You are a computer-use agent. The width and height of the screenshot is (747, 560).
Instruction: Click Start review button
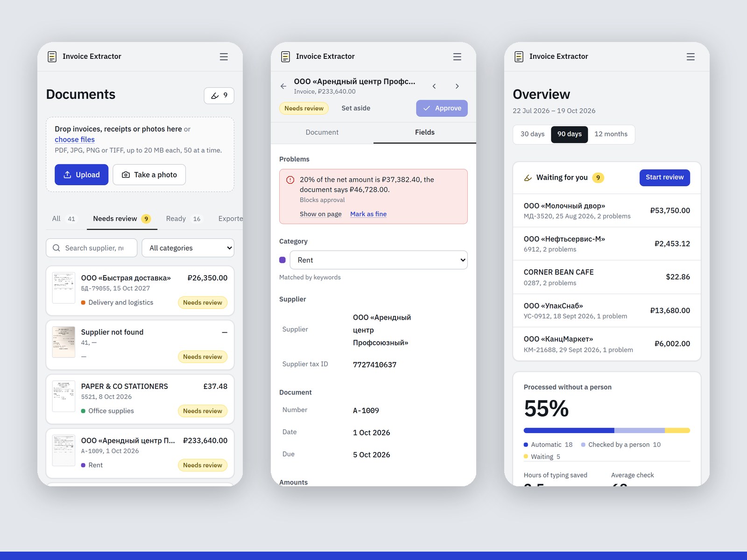(664, 177)
